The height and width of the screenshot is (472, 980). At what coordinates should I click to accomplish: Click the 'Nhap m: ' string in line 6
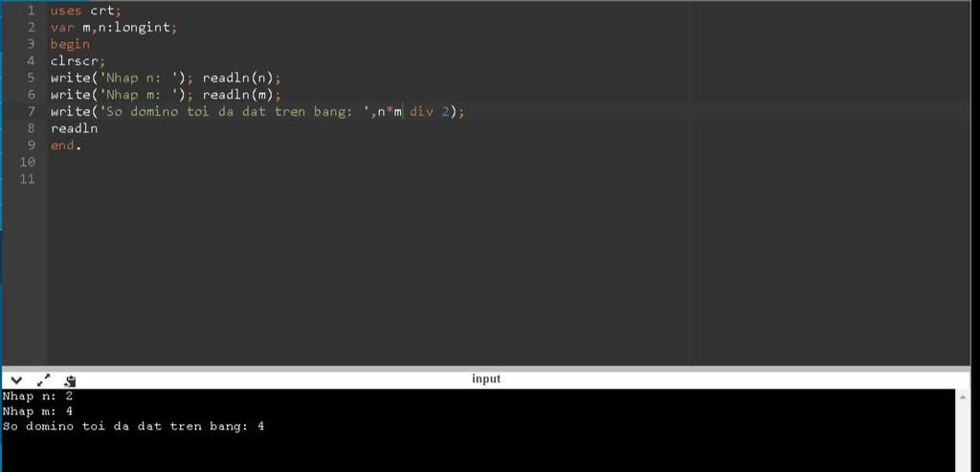coord(138,95)
